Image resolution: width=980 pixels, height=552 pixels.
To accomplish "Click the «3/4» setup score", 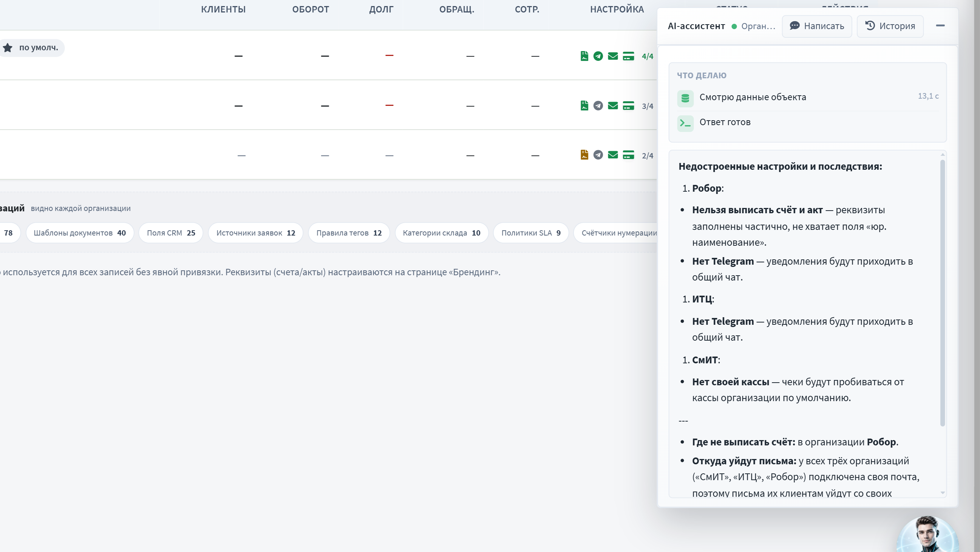I will [x=648, y=106].
